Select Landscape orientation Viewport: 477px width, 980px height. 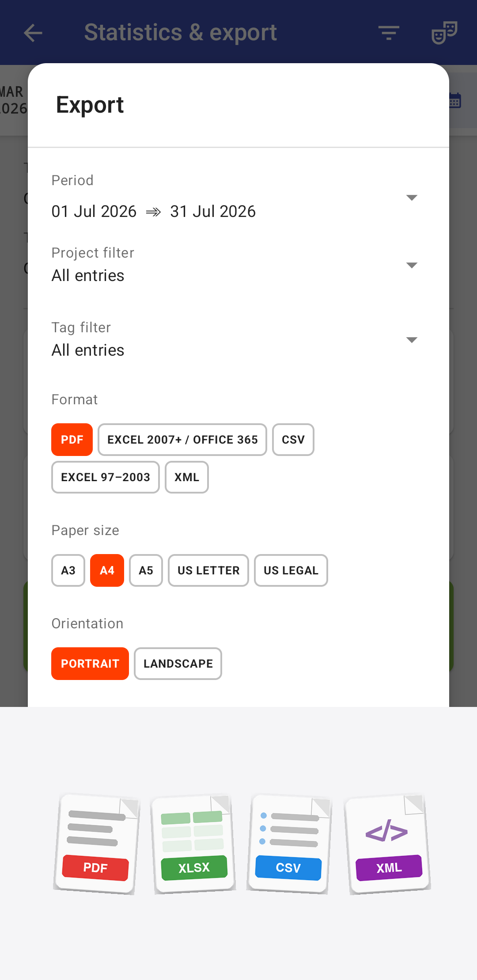pyautogui.click(x=178, y=664)
